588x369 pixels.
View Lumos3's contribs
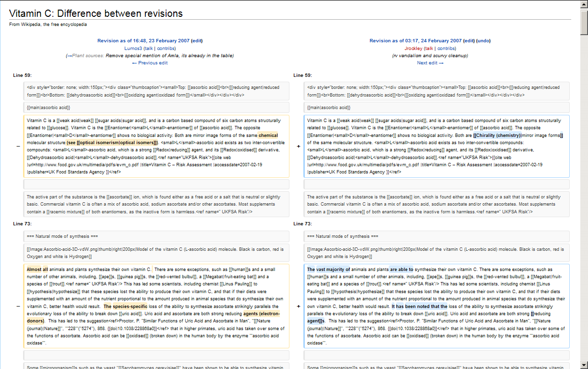[x=166, y=49]
